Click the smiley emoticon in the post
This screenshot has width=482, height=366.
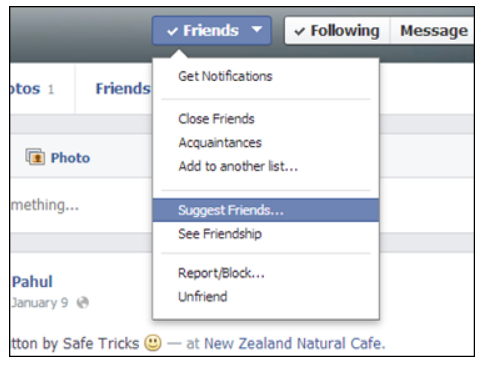click(x=153, y=343)
